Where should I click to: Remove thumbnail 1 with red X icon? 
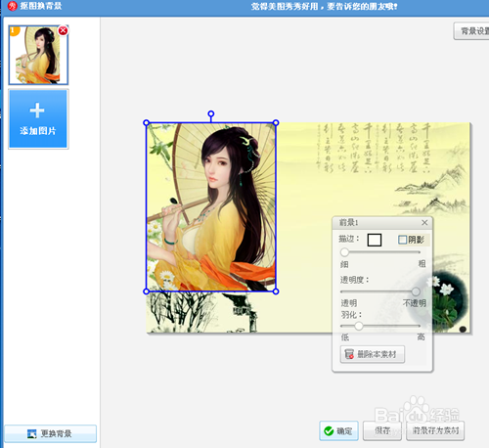(x=63, y=30)
